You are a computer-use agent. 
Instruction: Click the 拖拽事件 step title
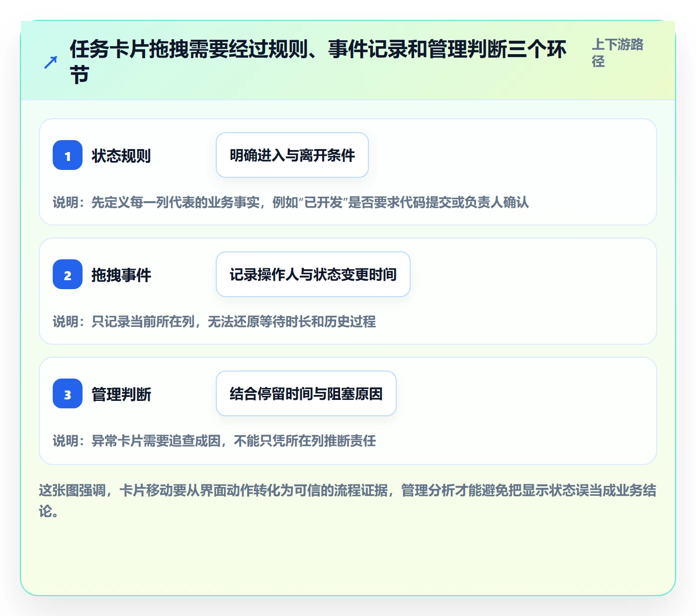(x=121, y=275)
